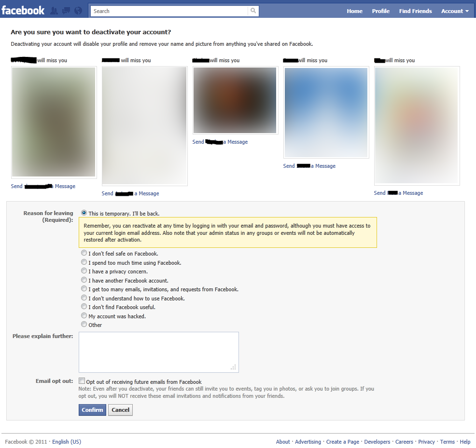Go to the Profile menu item

pos(380,11)
